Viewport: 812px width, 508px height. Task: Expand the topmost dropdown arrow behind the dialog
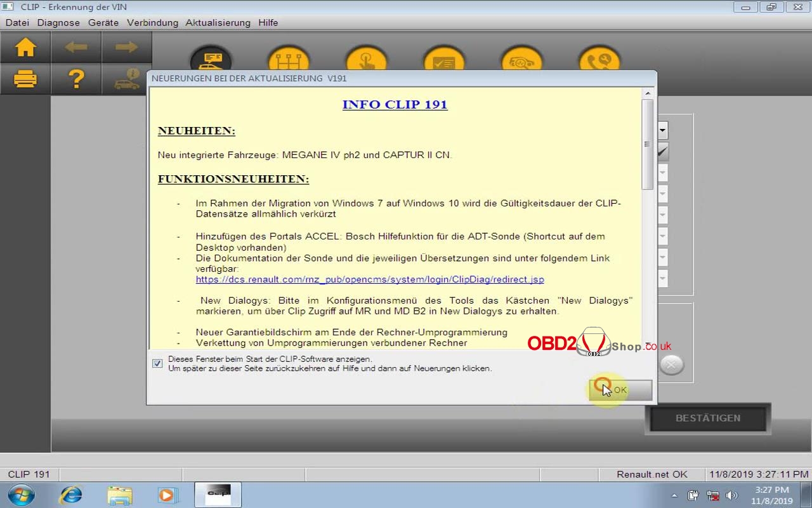point(663,130)
